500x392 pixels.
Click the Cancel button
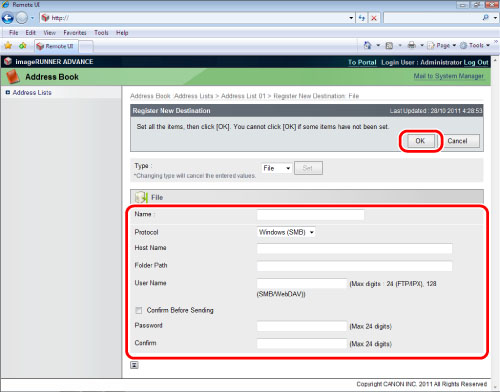[457, 141]
